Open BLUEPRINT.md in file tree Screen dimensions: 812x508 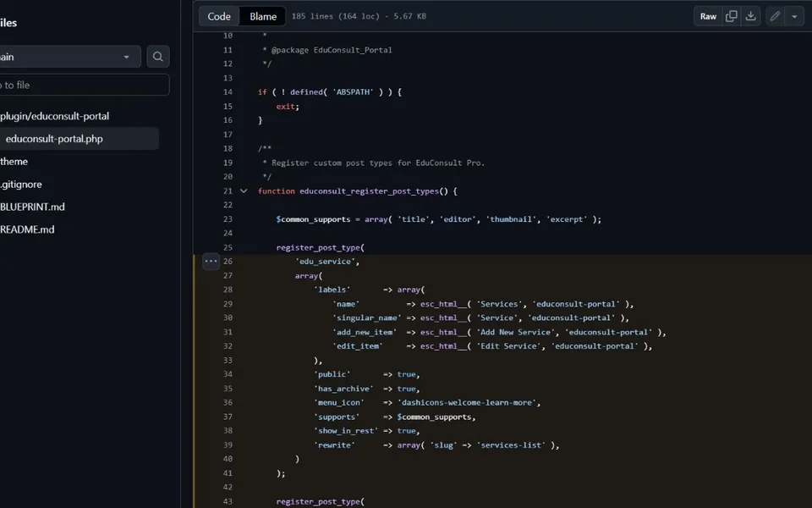(x=32, y=207)
